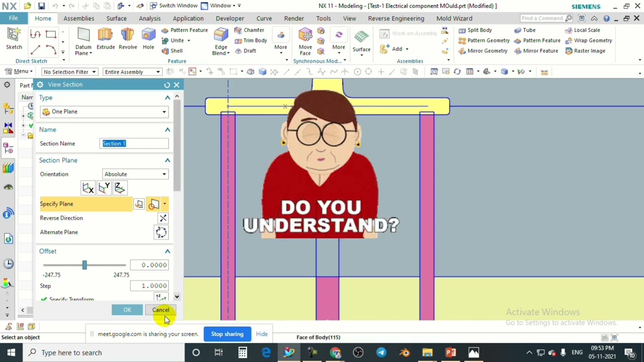
Task: Open the Type dropdown showing One Plane
Action: [104, 112]
